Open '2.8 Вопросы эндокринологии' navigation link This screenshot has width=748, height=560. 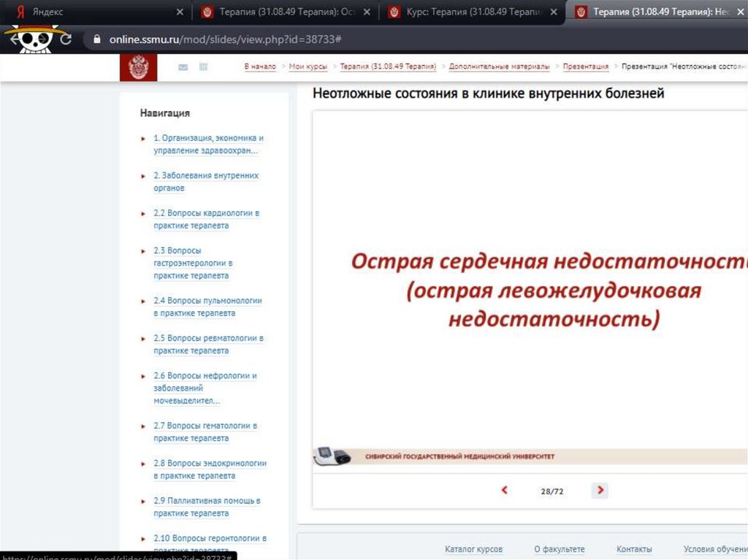[210, 469]
